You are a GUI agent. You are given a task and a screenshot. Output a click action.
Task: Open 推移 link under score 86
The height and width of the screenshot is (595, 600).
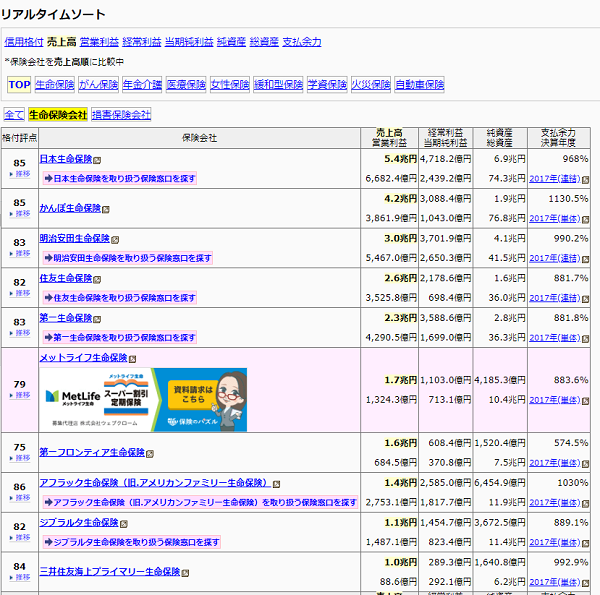click(x=22, y=497)
